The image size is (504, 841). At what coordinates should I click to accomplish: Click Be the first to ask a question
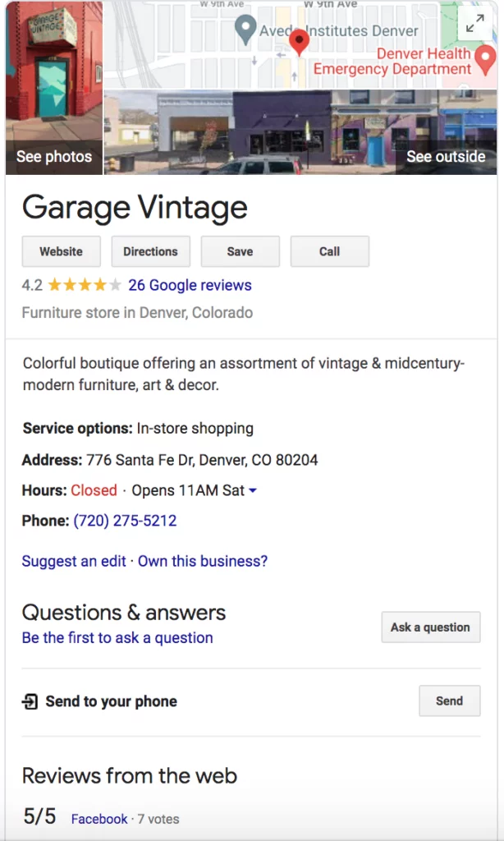tap(117, 638)
